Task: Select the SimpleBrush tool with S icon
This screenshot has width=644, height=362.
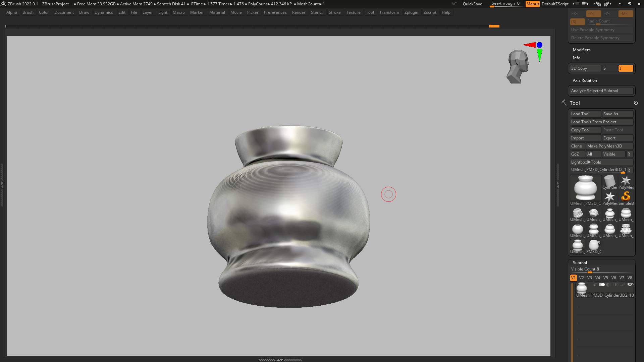Action: 626,198
